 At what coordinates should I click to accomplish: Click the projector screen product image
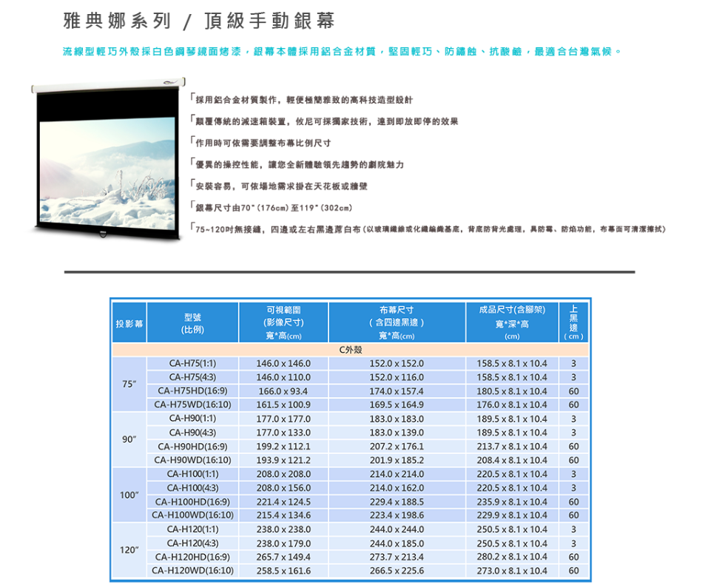[x=108, y=158]
